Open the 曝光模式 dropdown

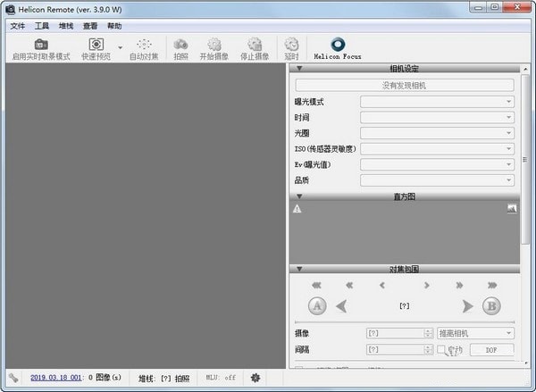[437, 102]
